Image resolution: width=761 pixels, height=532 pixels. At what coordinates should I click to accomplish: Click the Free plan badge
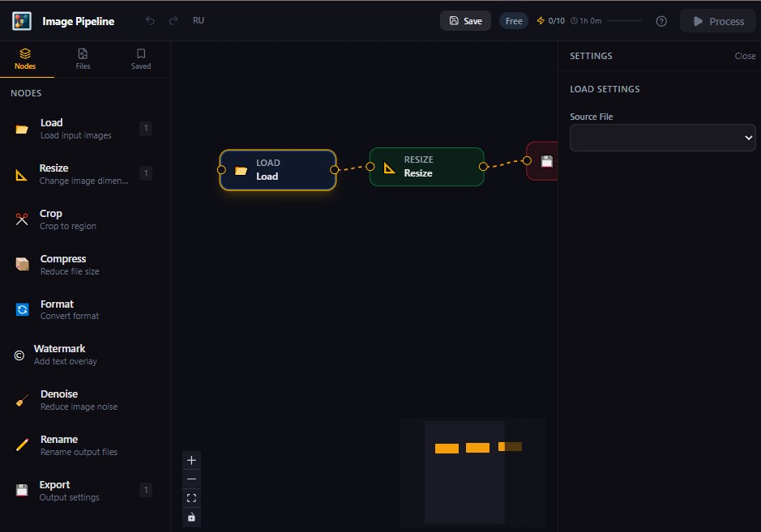pyautogui.click(x=514, y=21)
